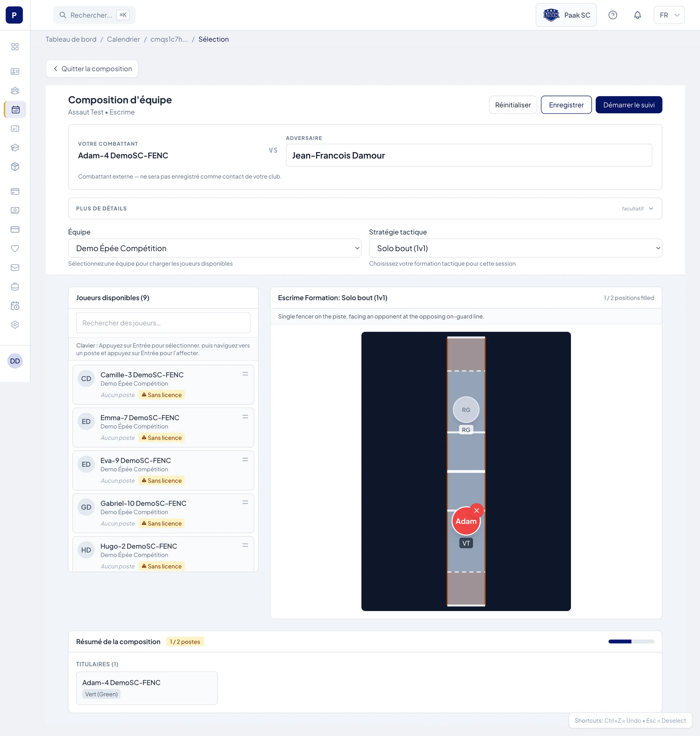The height and width of the screenshot is (736, 700).
Task: Select the Adam fencer token
Action: point(466,521)
